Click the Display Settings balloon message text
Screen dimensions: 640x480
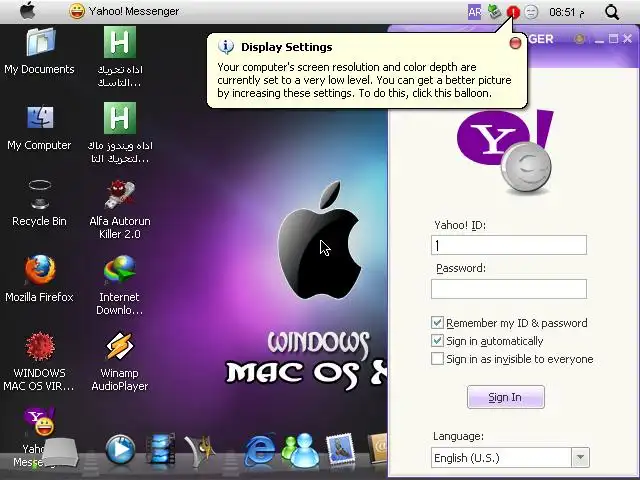[364, 80]
